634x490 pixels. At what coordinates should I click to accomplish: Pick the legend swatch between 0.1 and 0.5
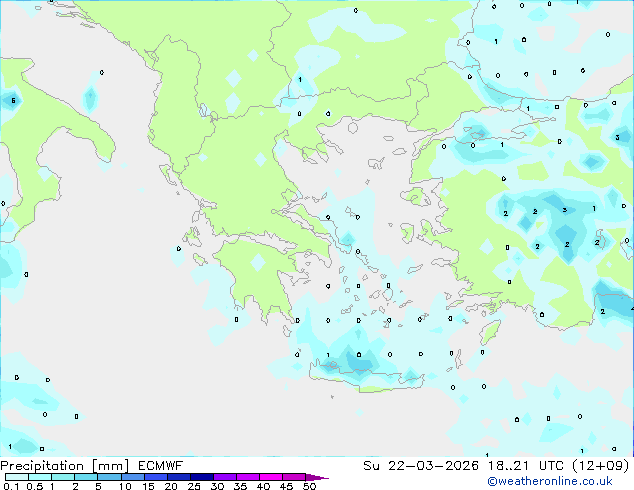[17, 477]
